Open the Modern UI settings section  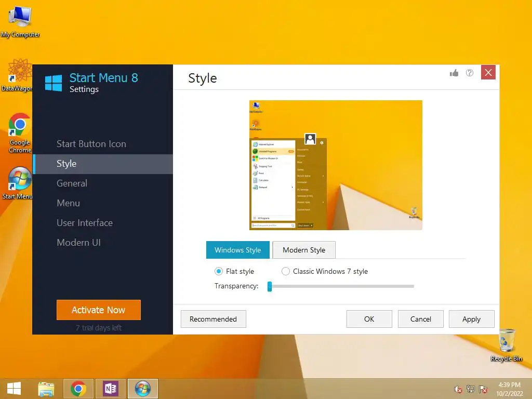coord(103,243)
